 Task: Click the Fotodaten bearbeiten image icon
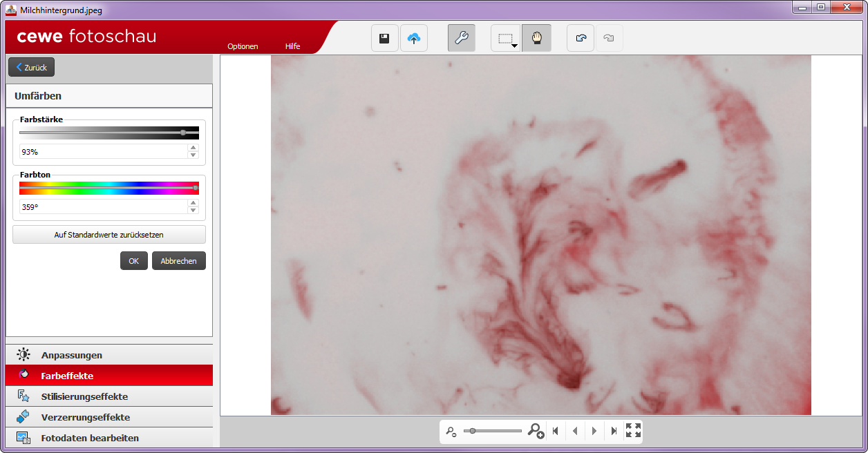[23, 438]
